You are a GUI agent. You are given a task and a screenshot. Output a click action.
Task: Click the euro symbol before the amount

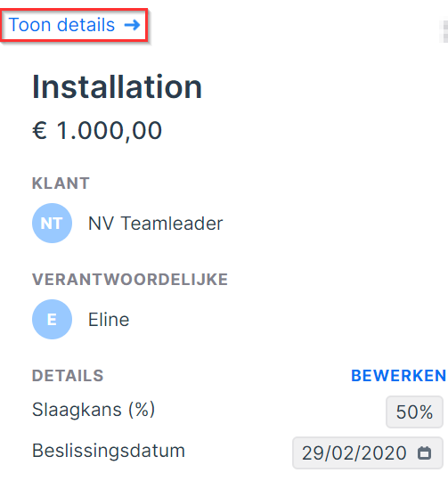(x=39, y=130)
